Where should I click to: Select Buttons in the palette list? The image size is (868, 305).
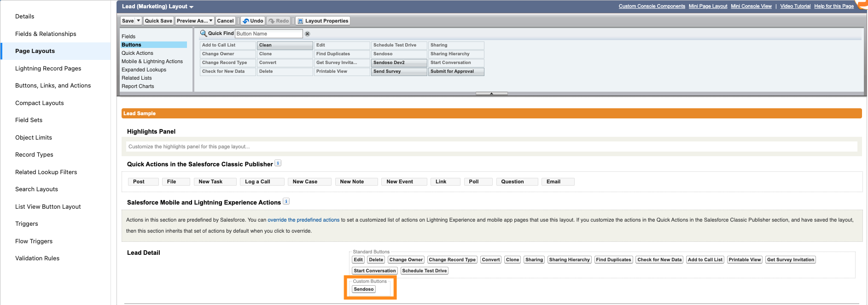154,45
